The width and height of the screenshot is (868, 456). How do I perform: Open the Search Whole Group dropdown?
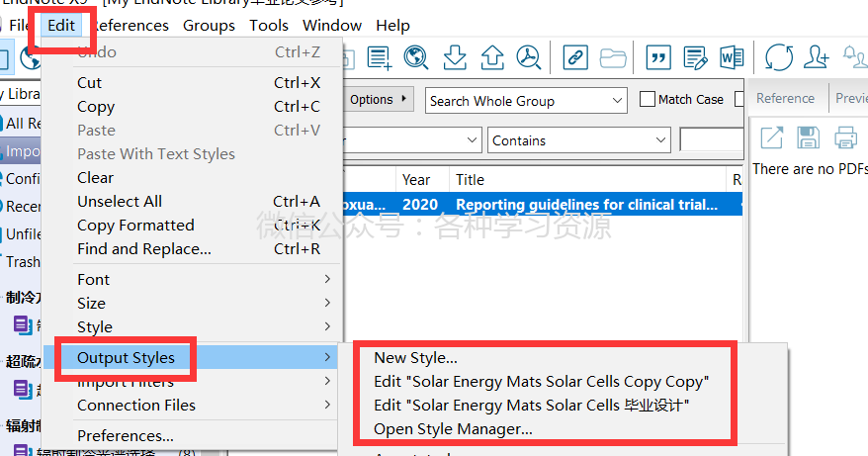[526, 101]
